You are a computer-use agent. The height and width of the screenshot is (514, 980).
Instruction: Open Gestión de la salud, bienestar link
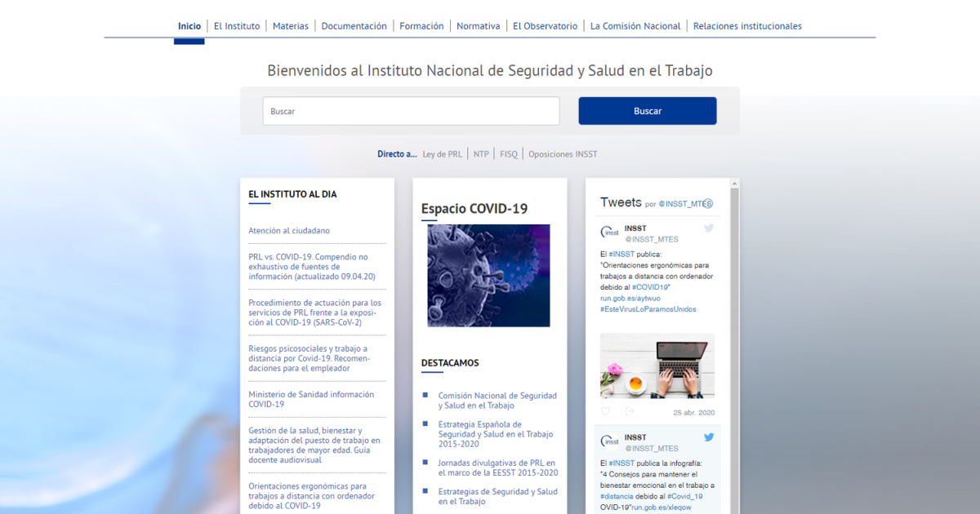click(314, 445)
